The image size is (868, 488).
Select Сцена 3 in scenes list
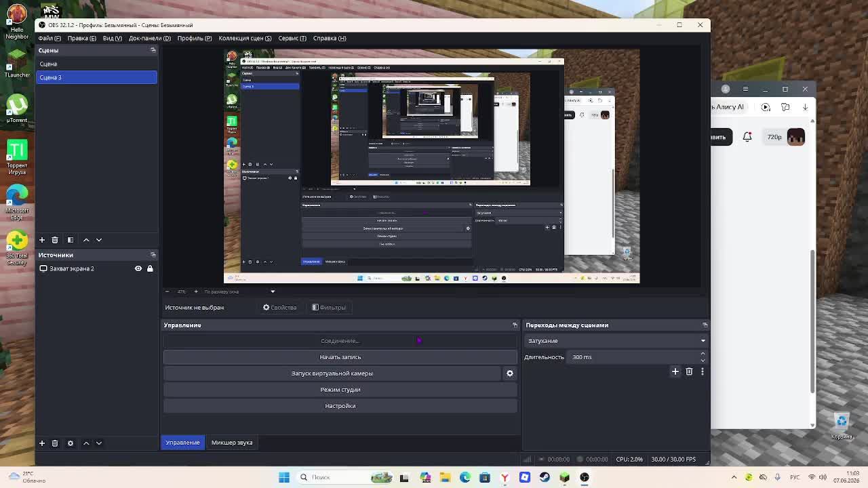(96, 77)
